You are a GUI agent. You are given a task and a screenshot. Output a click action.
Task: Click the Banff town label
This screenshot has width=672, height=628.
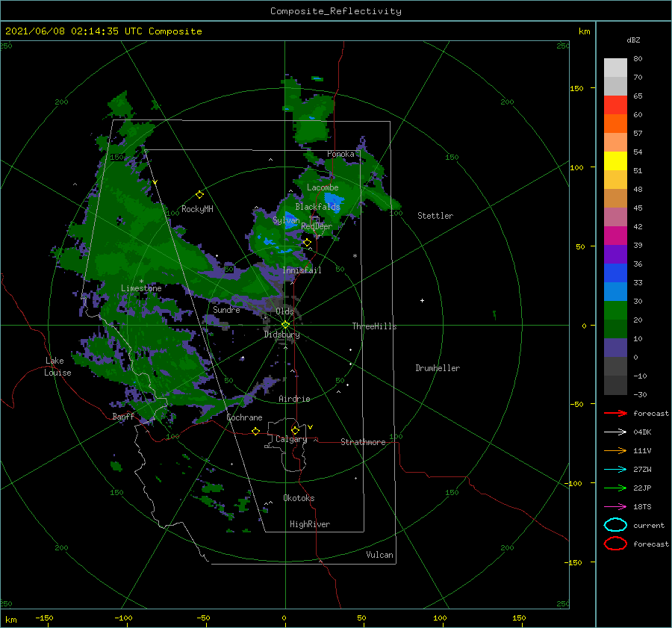[123, 417]
